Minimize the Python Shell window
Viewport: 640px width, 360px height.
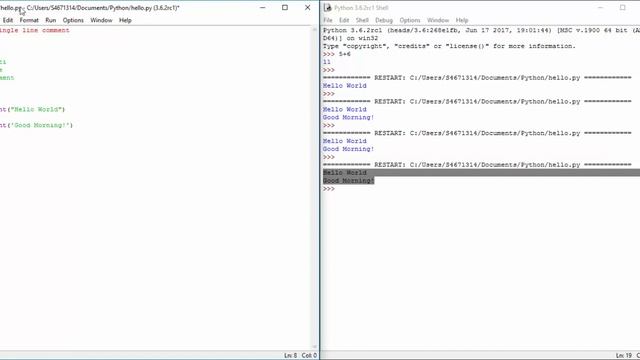(x=600, y=8)
